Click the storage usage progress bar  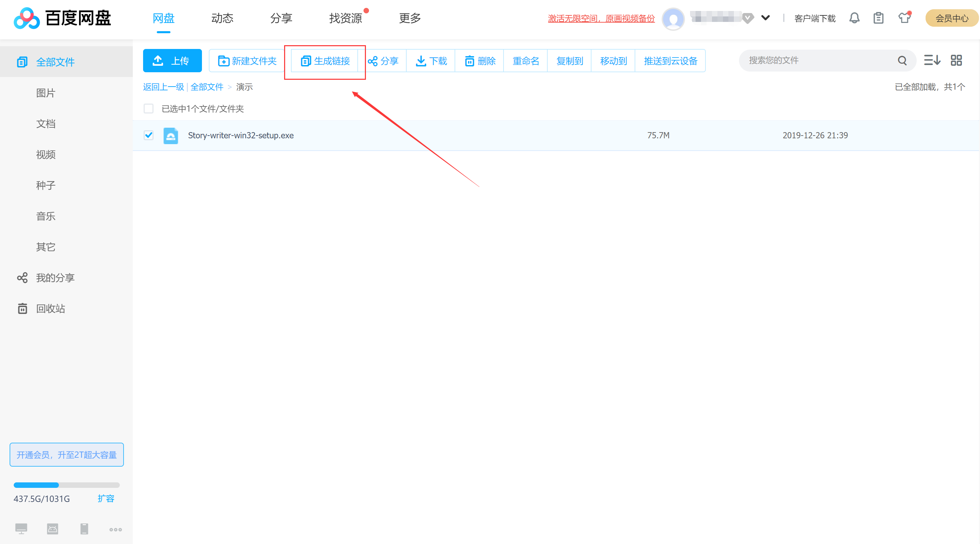click(66, 485)
